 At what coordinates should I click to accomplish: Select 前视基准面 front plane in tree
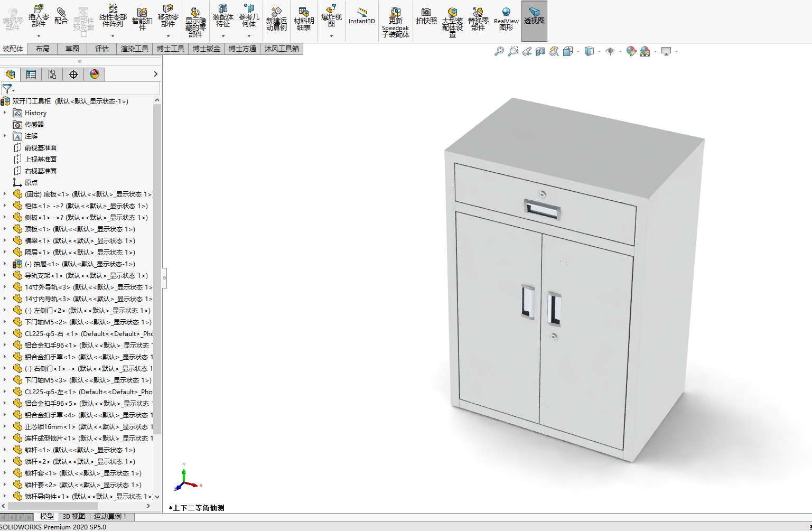tap(41, 147)
